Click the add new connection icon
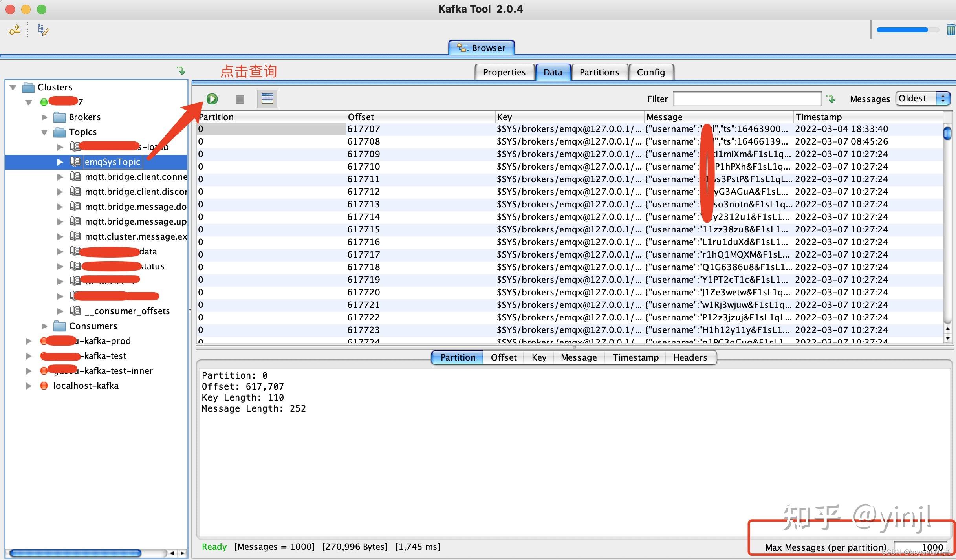 click(15, 30)
